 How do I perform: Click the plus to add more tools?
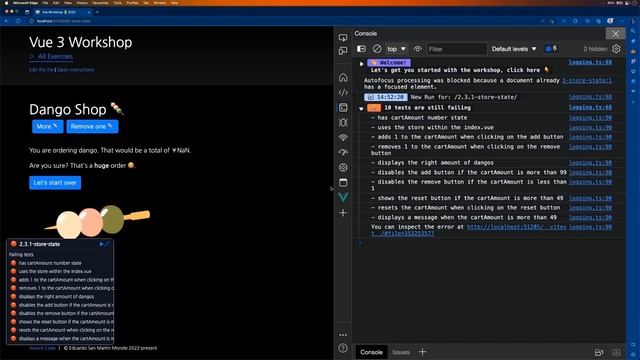(x=343, y=213)
